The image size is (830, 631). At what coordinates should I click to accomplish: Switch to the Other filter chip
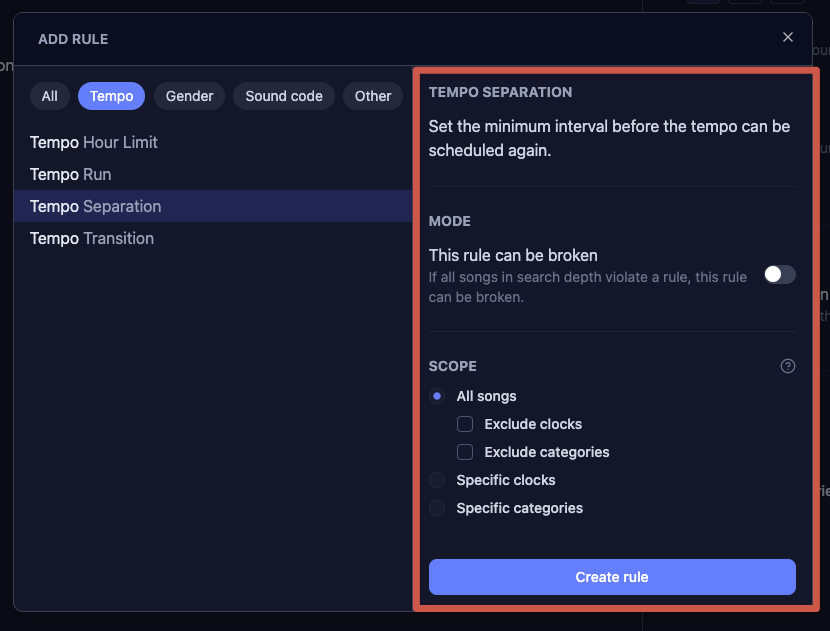[373, 96]
